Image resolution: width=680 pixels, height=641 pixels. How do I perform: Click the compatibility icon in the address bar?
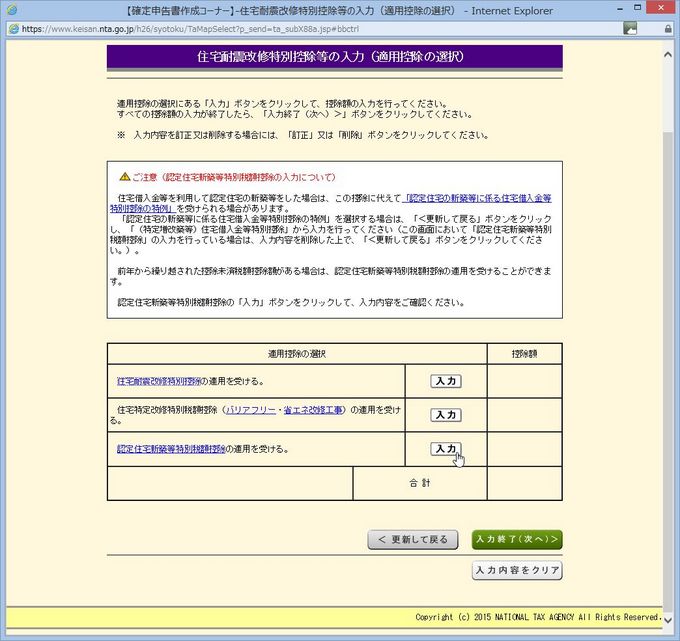[630, 29]
